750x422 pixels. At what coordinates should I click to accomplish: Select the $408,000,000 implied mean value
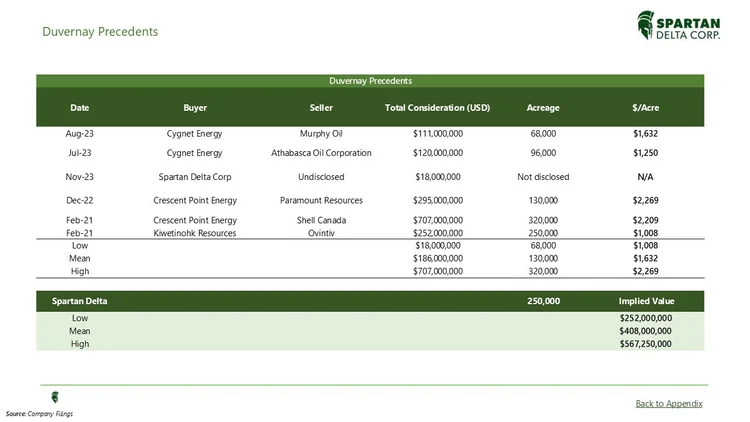(645, 331)
